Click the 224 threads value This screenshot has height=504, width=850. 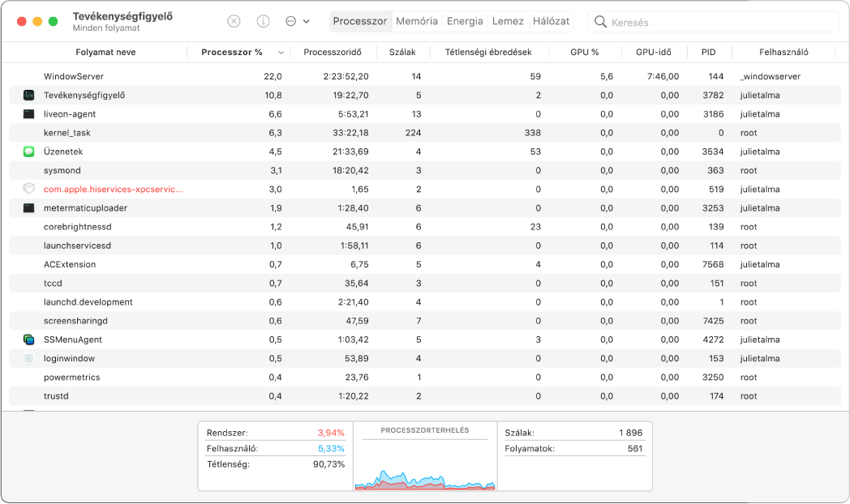coord(413,133)
